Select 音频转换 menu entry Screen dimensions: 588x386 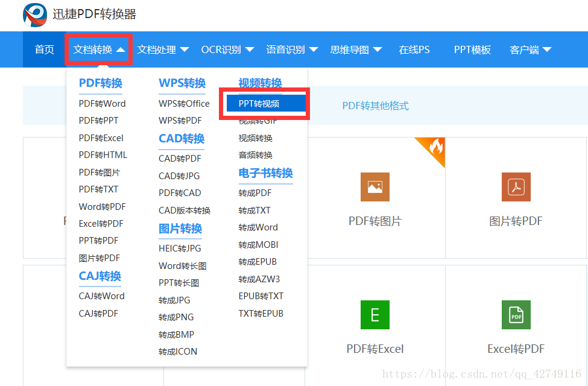[x=255, y=155]
